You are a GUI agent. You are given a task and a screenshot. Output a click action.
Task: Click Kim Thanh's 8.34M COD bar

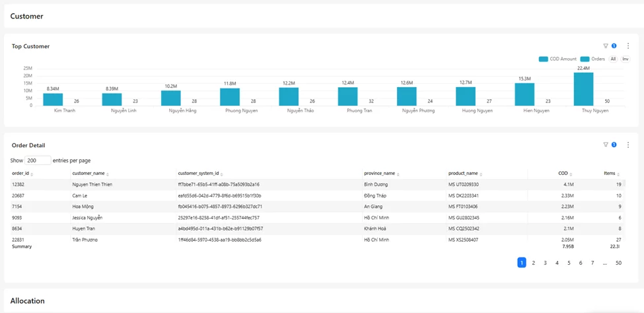tap(53, 100)
